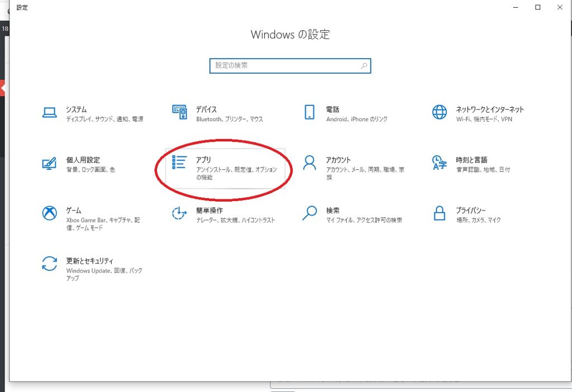The height and width of the screenshot is (392, 572).
Task: Click the アプリ list icon
Action: point(179,162)
